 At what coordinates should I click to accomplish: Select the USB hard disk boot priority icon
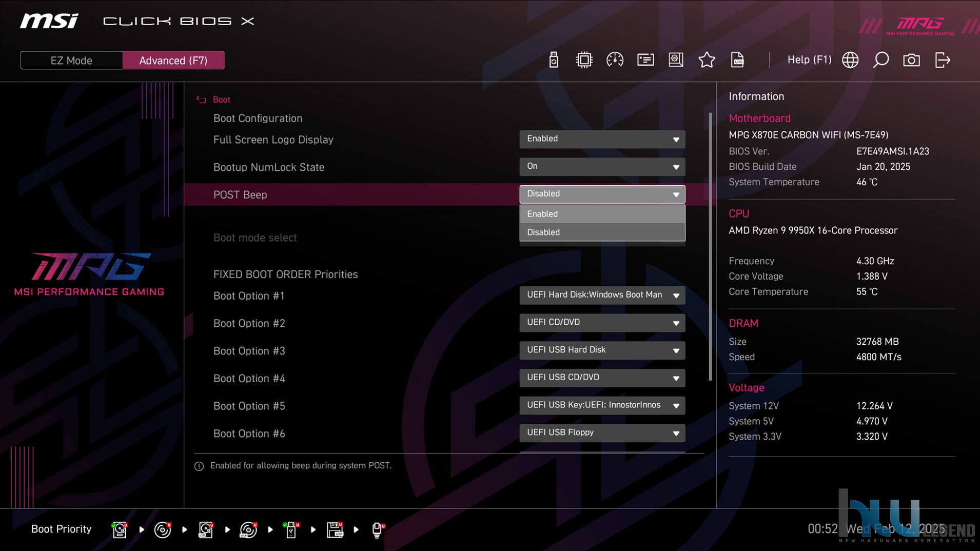click(205, 529)
